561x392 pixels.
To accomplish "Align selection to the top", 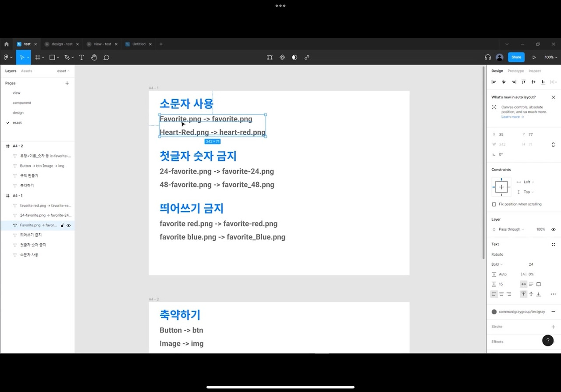I will 523,82.
